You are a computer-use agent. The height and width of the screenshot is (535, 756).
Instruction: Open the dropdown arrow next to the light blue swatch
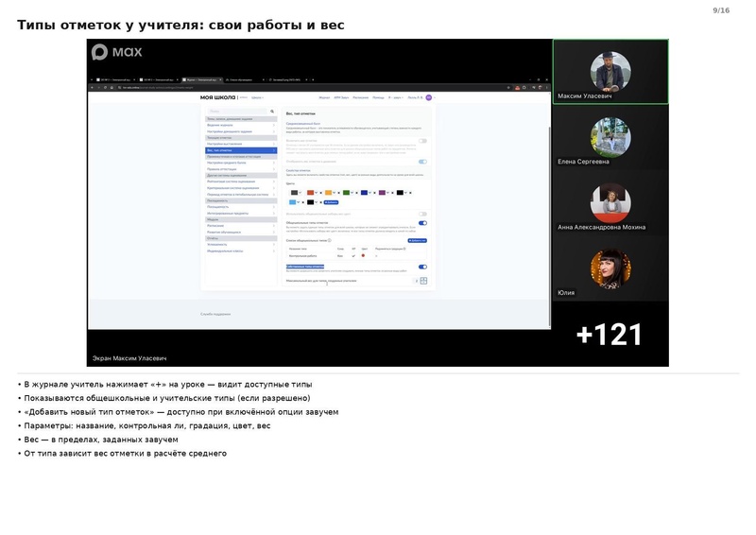[298, 202]
